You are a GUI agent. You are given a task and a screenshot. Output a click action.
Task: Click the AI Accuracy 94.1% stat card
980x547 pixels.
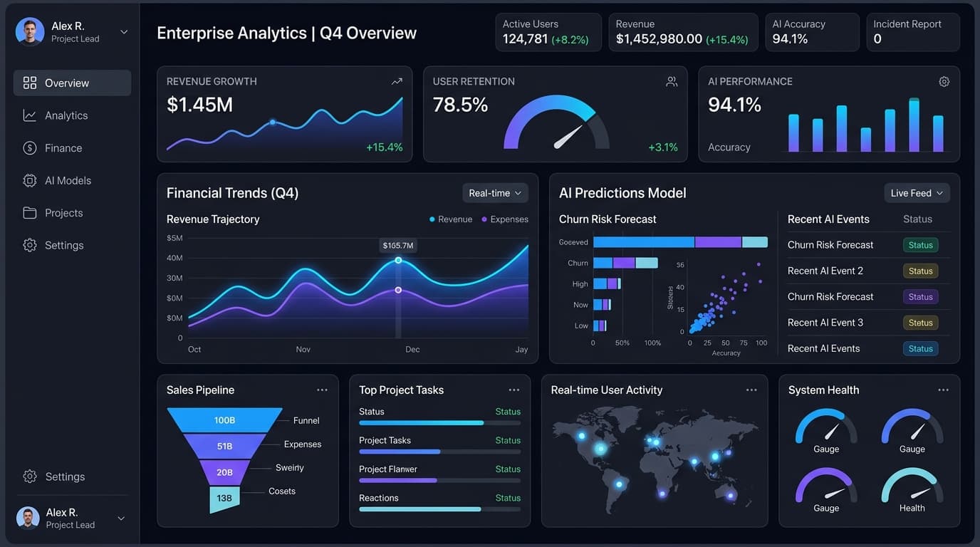pos(812,32)
